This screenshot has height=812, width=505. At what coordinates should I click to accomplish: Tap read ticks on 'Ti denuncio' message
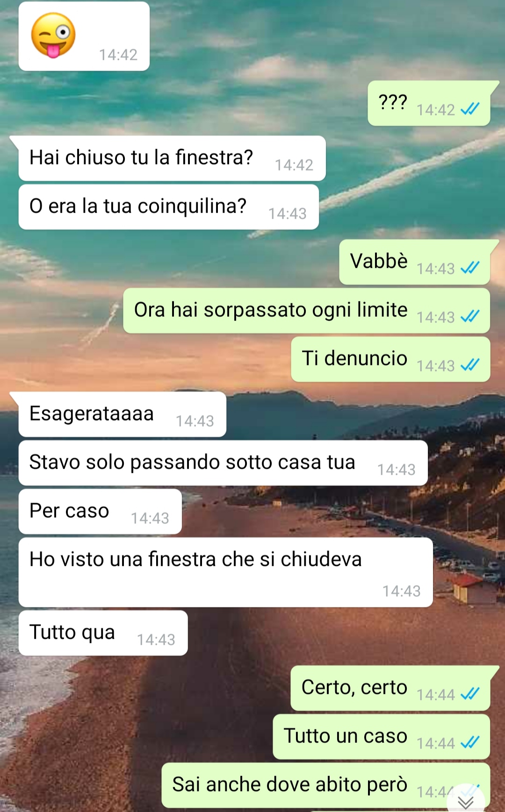[470, 365]
